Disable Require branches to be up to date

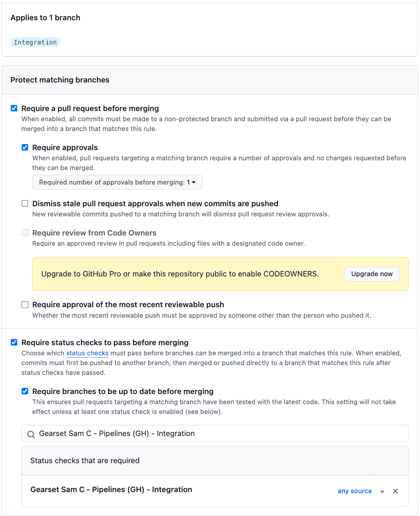(x=25, y=391)
